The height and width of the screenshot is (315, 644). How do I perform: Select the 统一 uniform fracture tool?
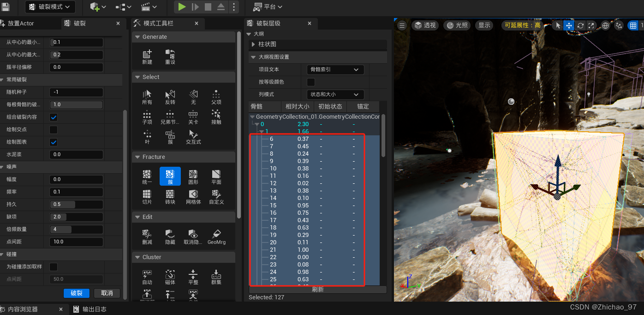pos(147,177)
